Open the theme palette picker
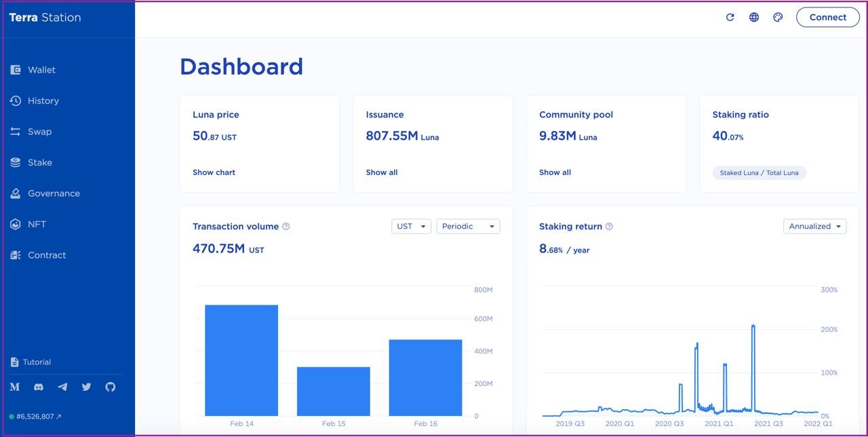 pyautogui.click(x=778, y=18)
